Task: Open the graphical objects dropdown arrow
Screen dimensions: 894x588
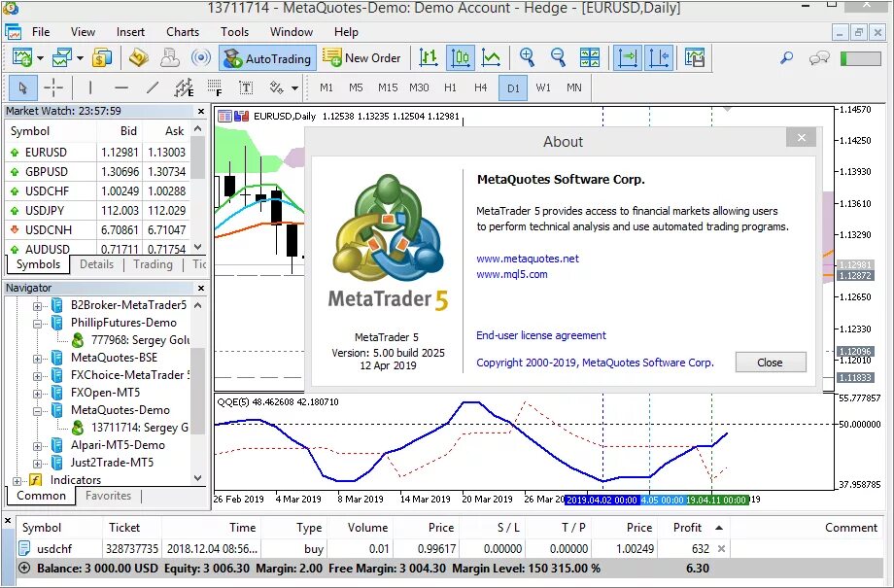Action: 294,88
